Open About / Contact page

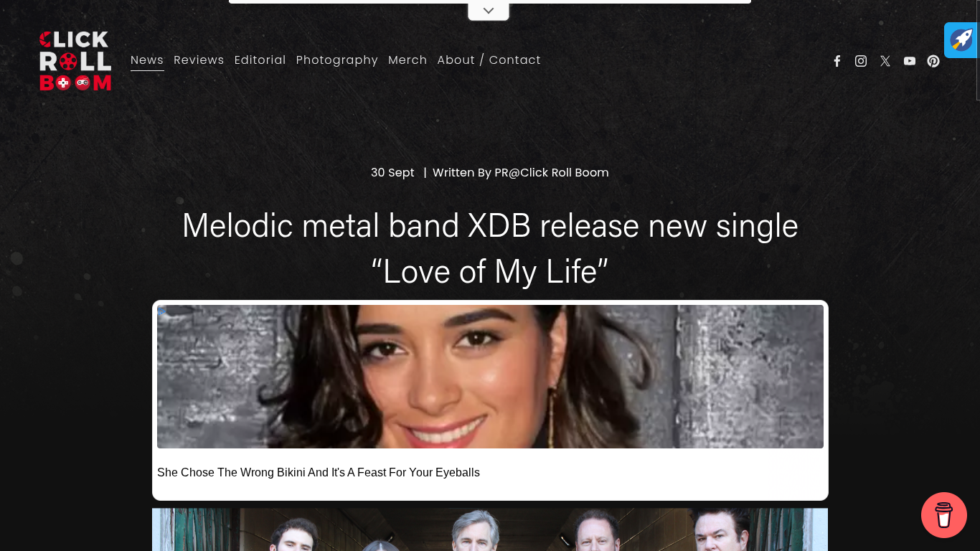point(489,60)
